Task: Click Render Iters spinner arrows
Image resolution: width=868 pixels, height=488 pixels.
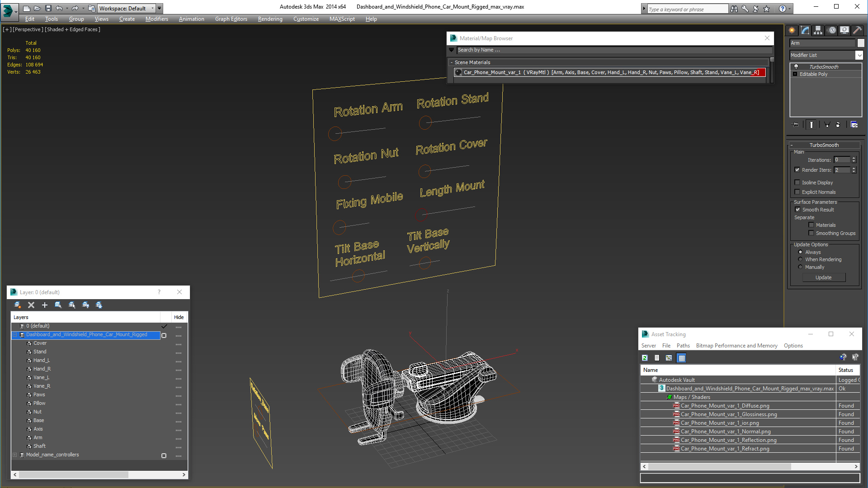Action: [854, 170]
